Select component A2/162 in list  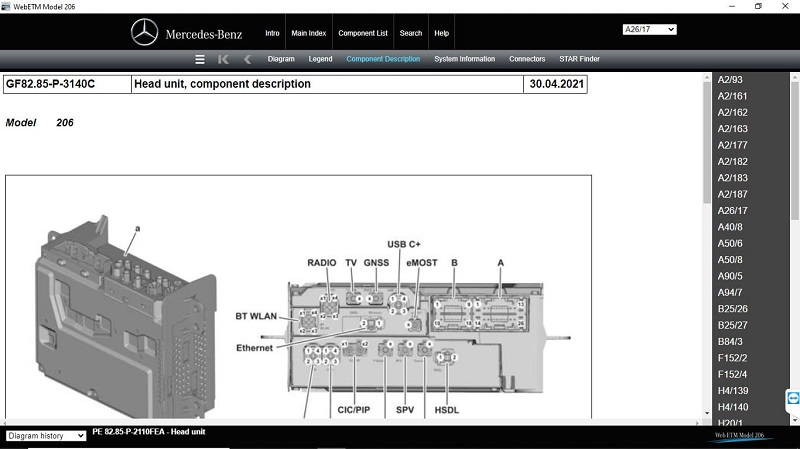[732, 112]
